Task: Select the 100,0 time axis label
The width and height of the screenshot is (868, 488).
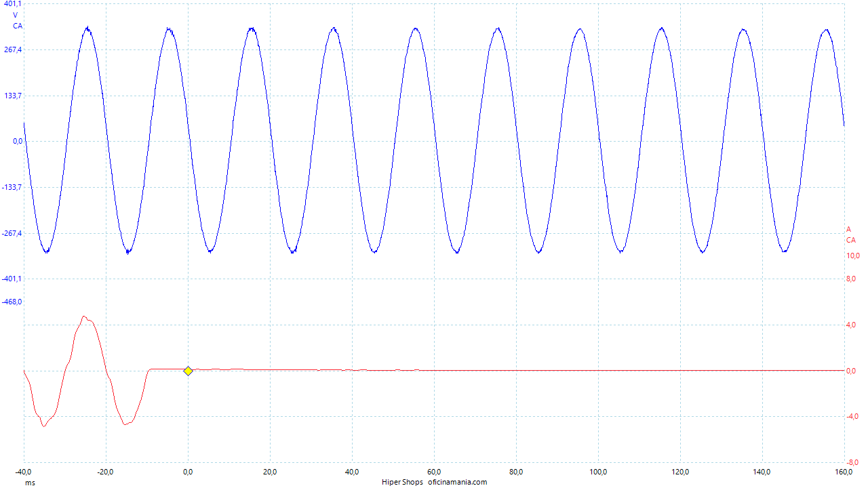Action: [x=598, y=472]
